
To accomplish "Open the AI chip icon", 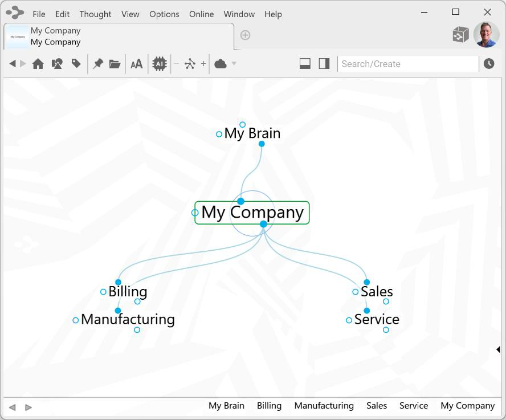I will coord(160,64).
